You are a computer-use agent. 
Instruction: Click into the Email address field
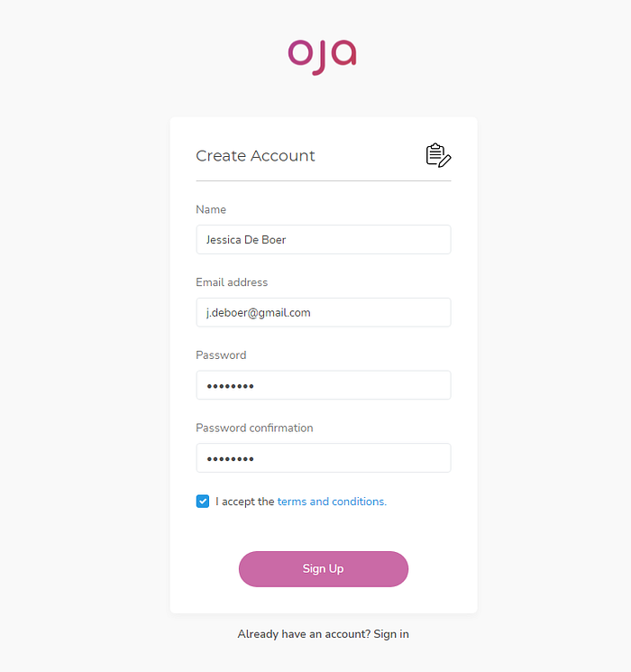tap(323, 313)
